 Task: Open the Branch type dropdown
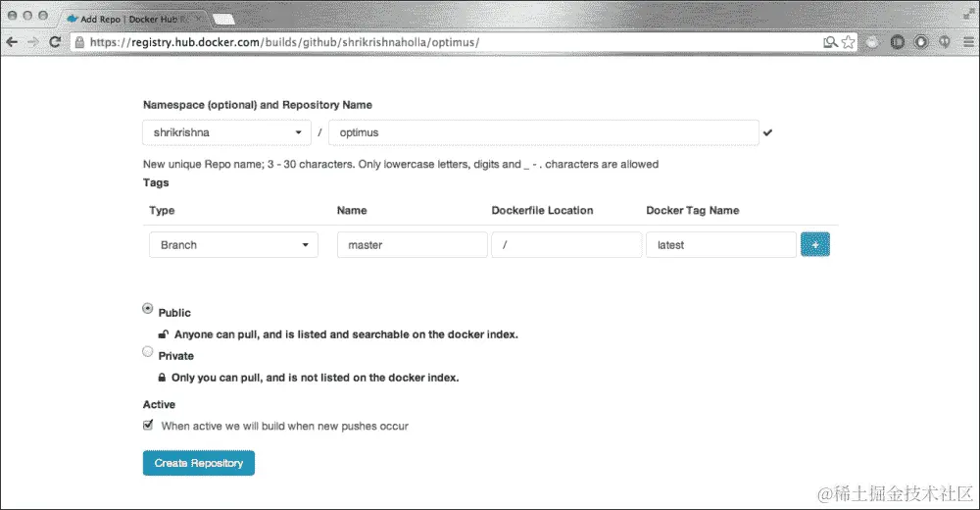(233, 244)
